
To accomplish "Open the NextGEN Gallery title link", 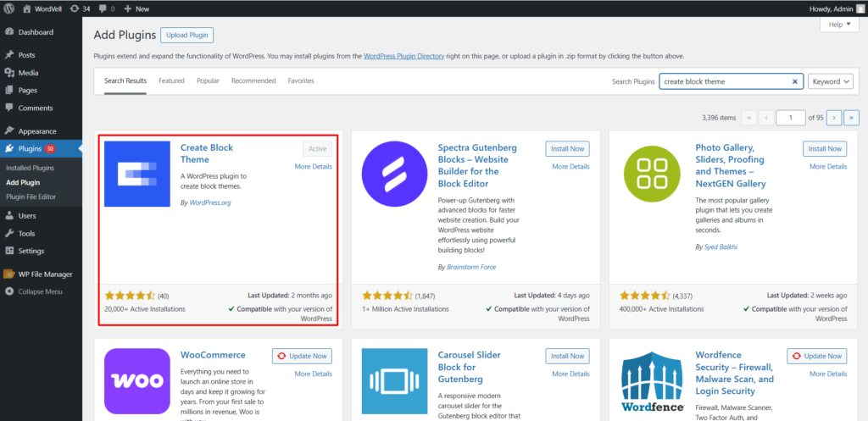I will pos(731,165).
